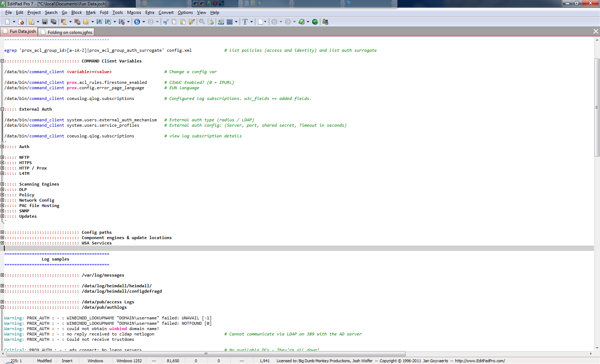Expand the Network Config fold
Screen dimensions: 600x364
(2, 200)
